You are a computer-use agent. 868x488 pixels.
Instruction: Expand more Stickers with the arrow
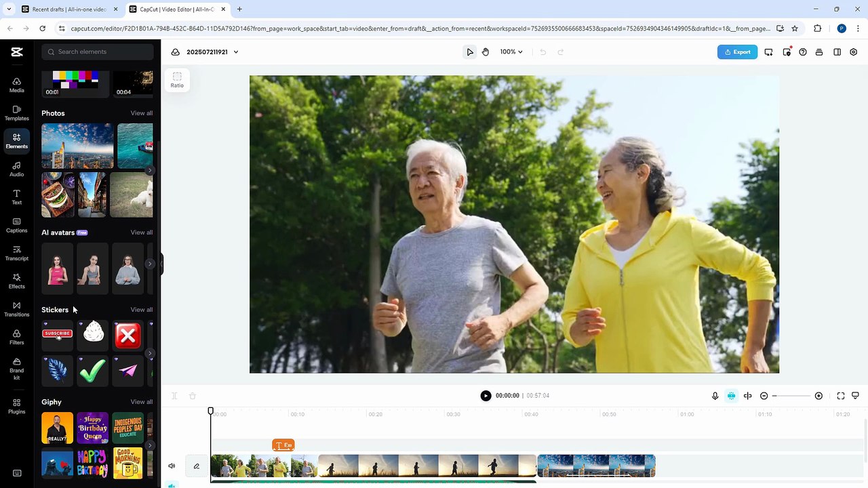[x=150, y=353]
